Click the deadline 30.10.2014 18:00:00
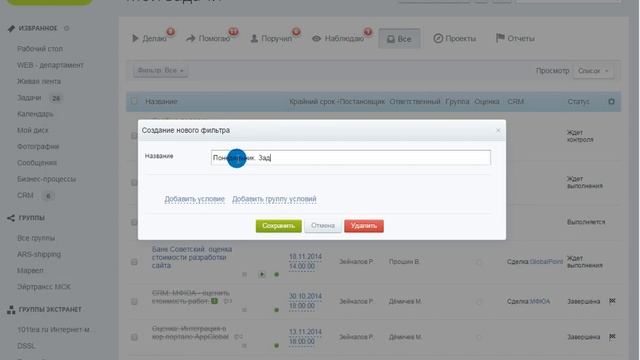640x360 pixels. pos(305,301)
